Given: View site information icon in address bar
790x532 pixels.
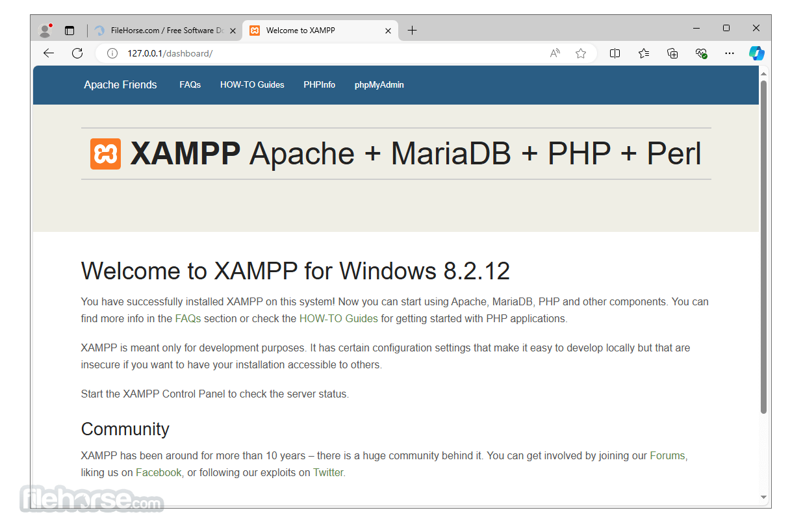Looking at the screenshot, I should pyautogui.click(x=112, y=53).
